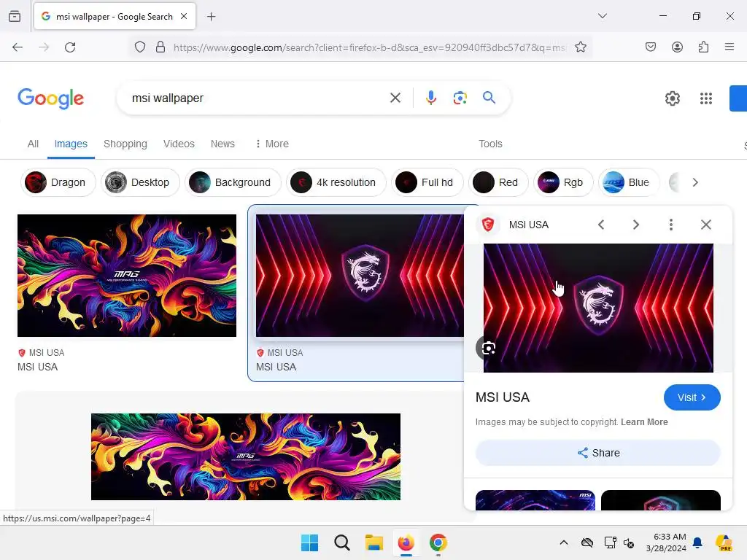Image resolution: width=747 pixels, height=560 pixels.
Task: Open the Learn More copyright link
Action: pyautogui.click(x=644, y=422)
